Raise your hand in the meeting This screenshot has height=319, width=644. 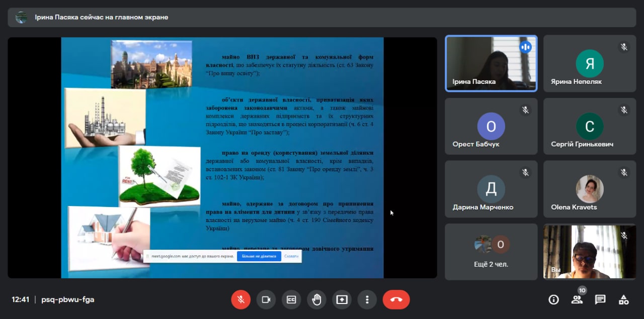tap(316, 299)
